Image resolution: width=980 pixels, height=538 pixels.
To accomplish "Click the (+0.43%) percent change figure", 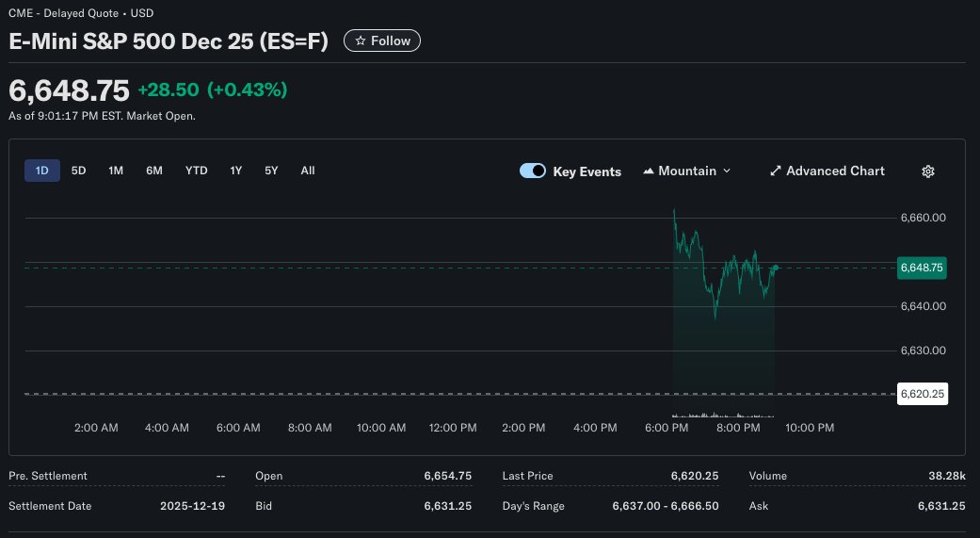I will [247, 90].
